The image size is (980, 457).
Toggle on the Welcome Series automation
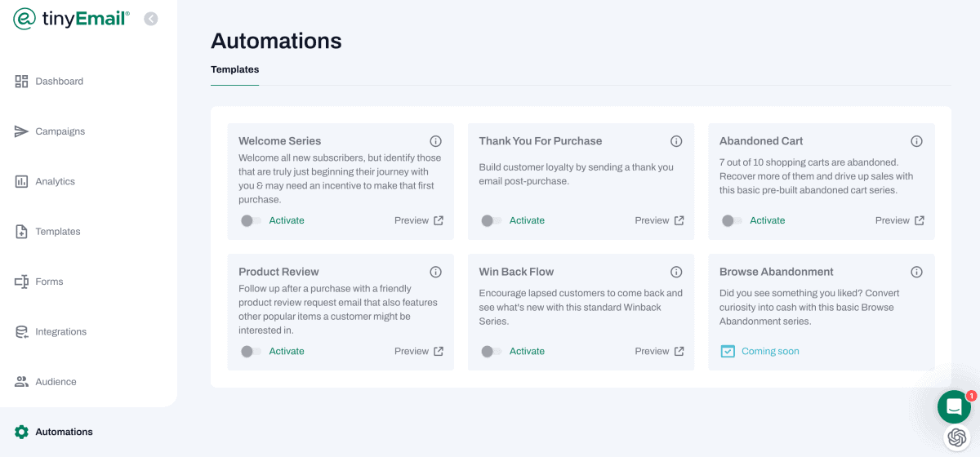[251, 220]
